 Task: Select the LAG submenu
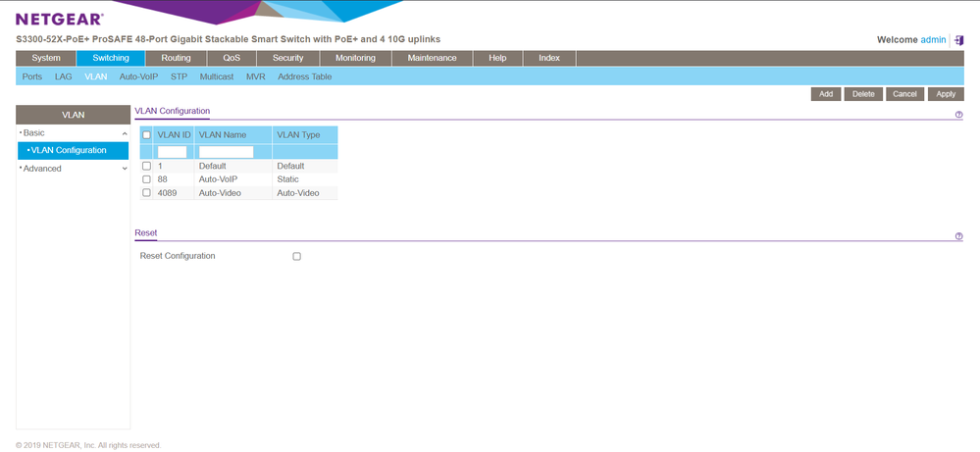[63, 76]
